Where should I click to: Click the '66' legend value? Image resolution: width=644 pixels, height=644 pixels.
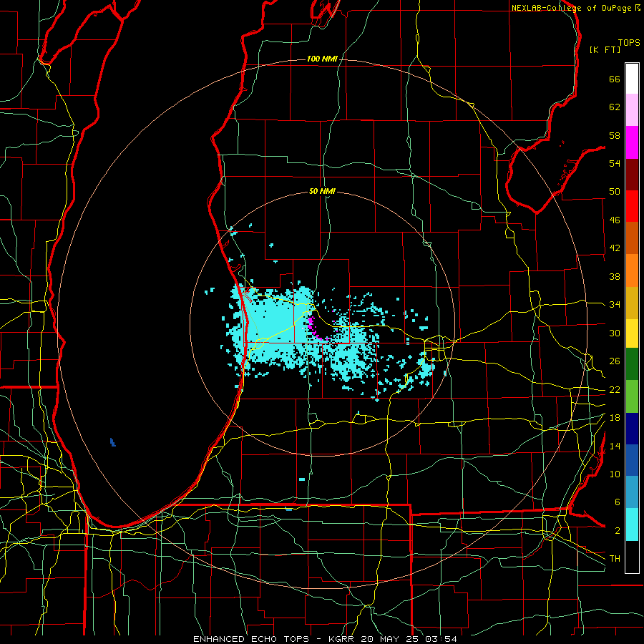click(615, 79)
